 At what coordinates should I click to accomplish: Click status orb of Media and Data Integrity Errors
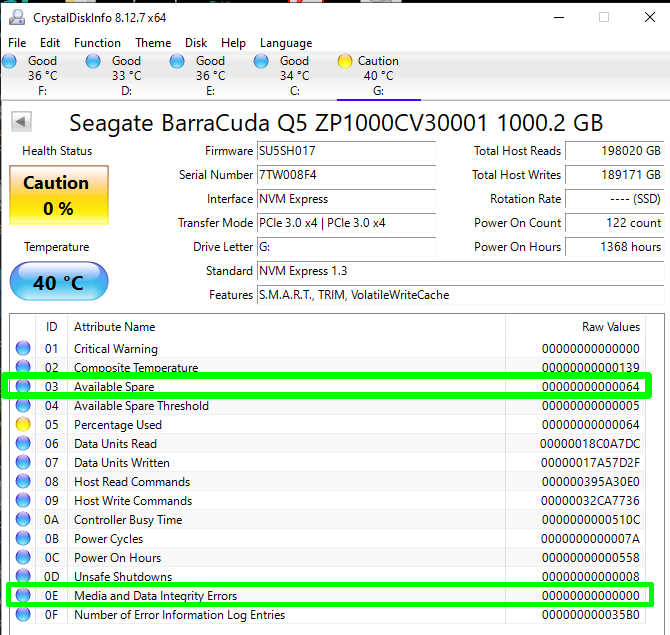(x=23, y=595)
